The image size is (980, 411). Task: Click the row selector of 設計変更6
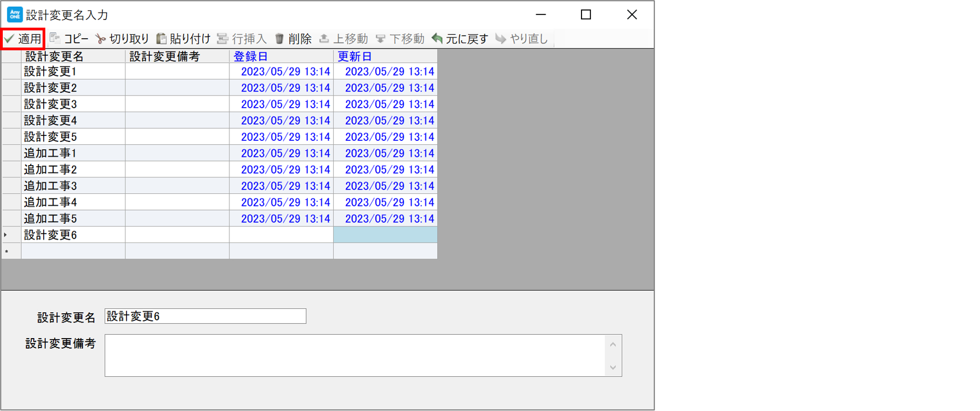(11, 235)
